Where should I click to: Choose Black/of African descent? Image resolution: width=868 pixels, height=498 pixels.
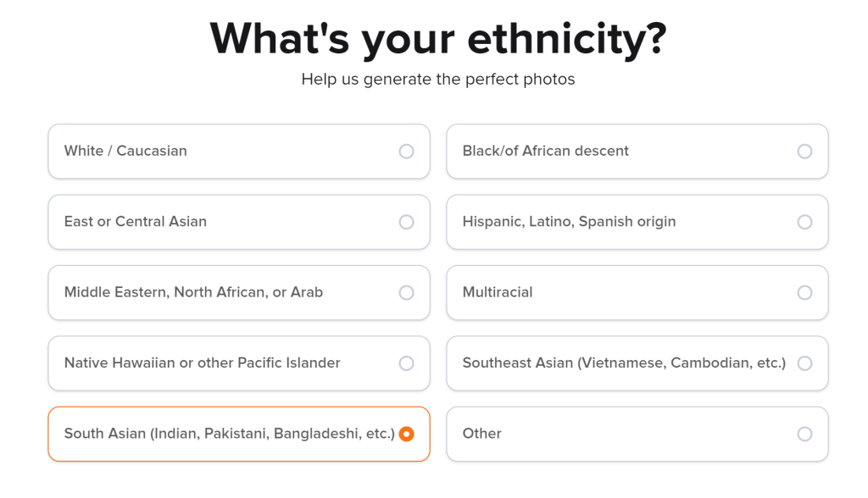pos(637,152)
